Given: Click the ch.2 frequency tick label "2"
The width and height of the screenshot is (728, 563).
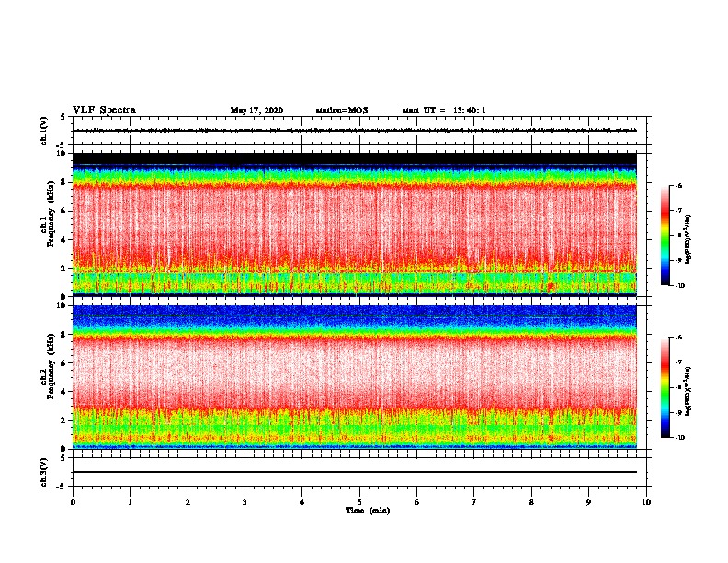Looking at the screenshot, I should (63, 420).
